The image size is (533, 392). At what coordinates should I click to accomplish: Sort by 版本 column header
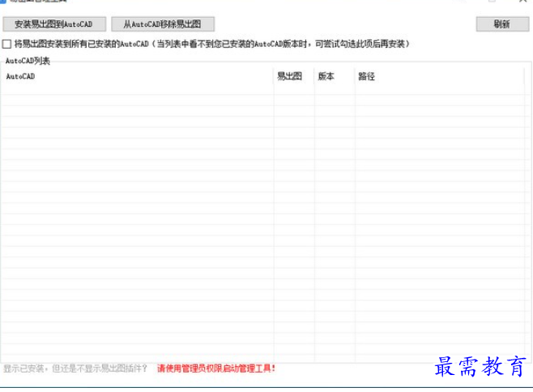tap(335, 76)
